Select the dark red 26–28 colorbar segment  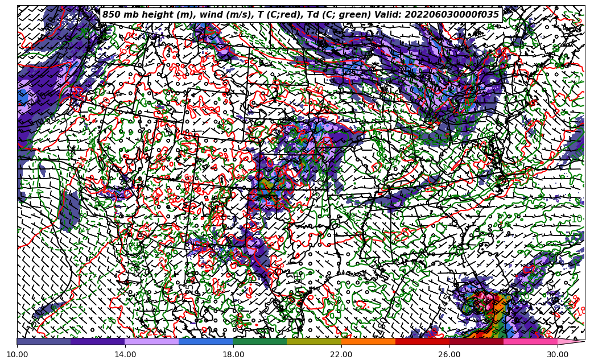[x=476, y=342]
